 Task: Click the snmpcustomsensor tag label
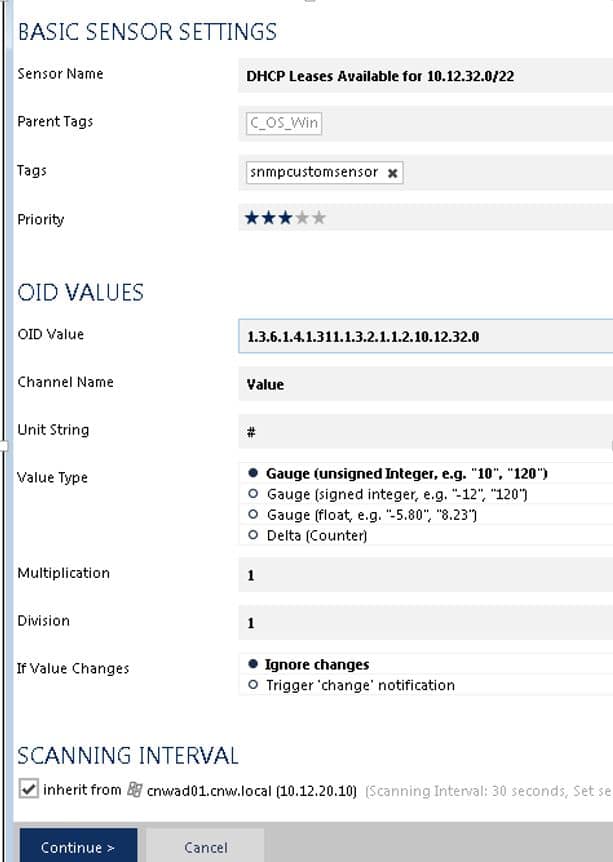(314, 172)
